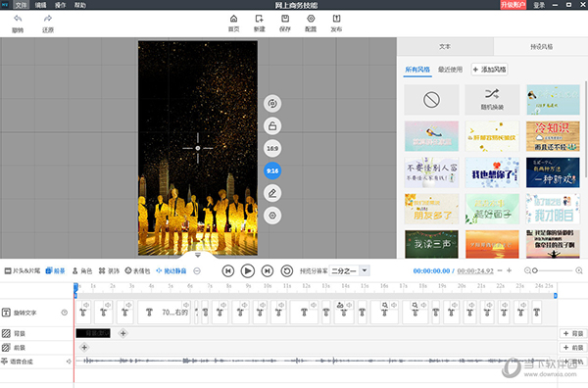
Task: Click the timeline zoom-in magnifier
Action: tap(579, 270)
